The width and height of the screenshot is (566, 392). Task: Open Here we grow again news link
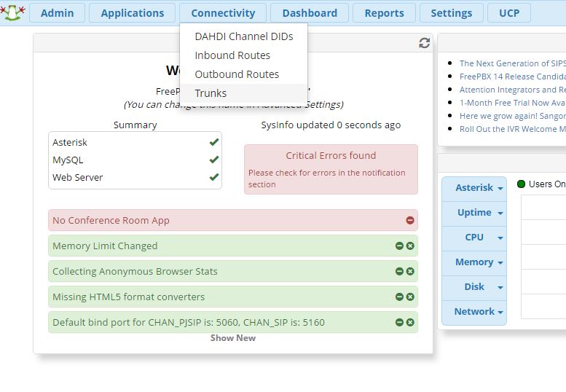click(513, 116)
